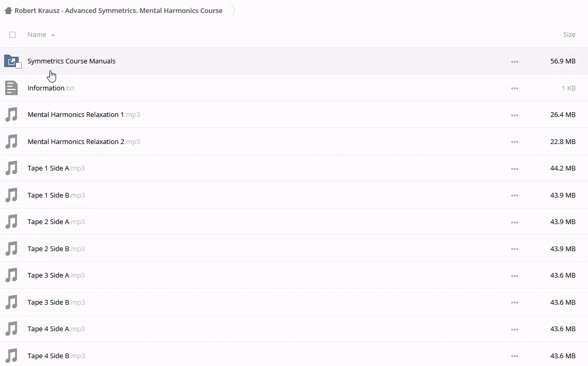Open the more options menu for Symmetrics Course Manuals
588x366 pixels.
[x=514, y=61]
